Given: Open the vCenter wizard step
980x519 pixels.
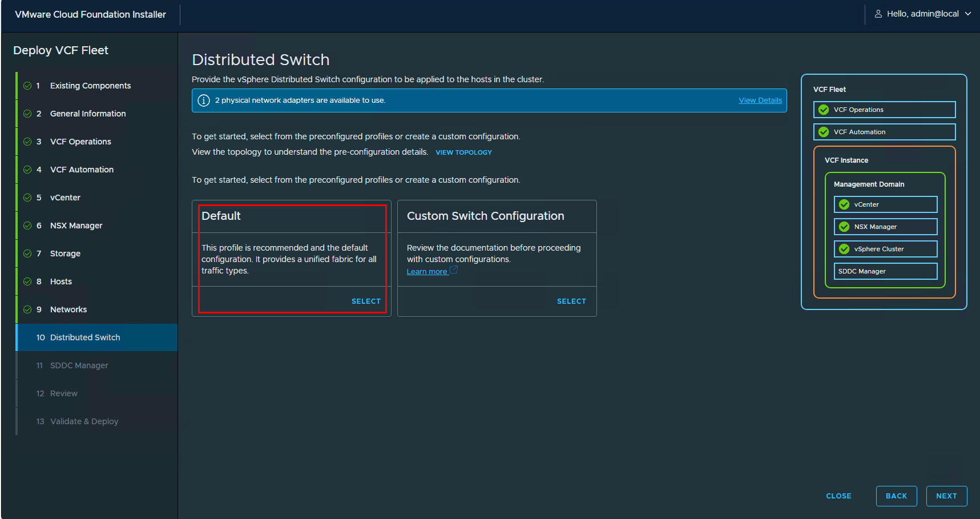Looking at the screenshot, I should click(96, 198).
